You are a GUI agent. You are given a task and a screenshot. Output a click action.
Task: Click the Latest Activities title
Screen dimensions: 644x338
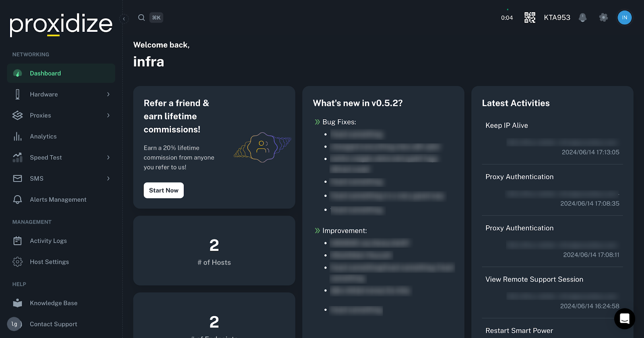[516, 103]
